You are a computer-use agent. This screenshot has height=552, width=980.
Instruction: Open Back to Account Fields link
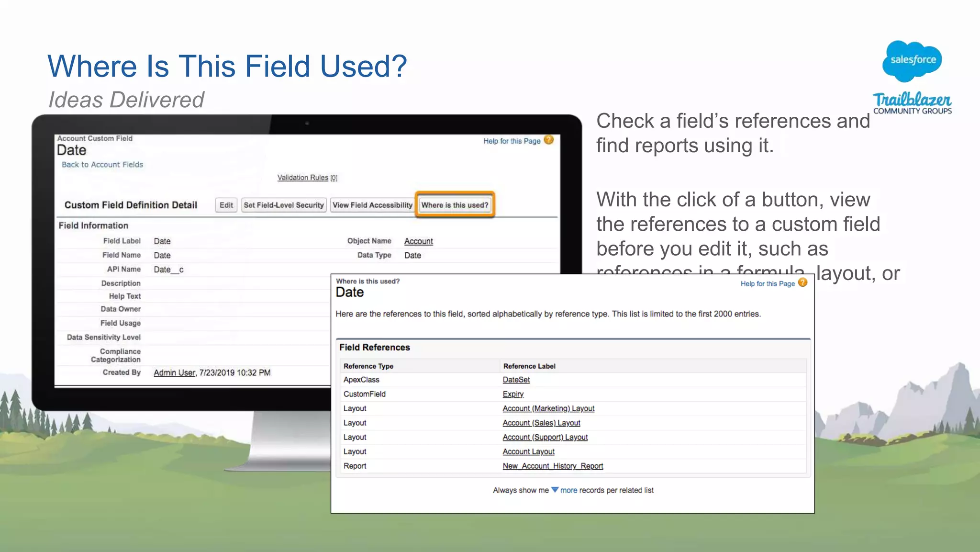[x=102, y=164]
